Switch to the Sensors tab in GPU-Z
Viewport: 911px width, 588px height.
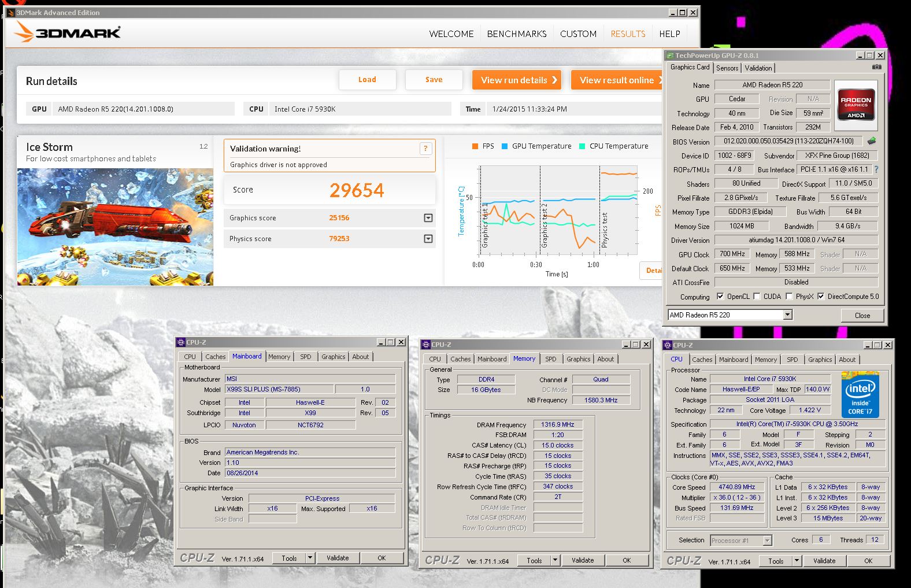pos(727,68)
